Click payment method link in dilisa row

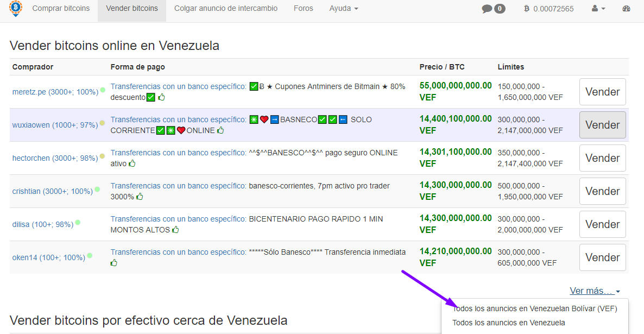coord(178,219)
